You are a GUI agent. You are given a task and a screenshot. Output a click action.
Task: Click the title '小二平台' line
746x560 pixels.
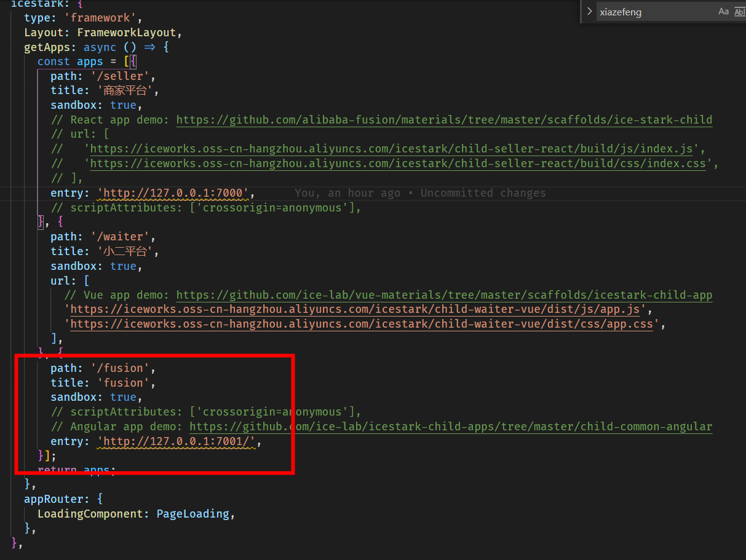point(105,251)
